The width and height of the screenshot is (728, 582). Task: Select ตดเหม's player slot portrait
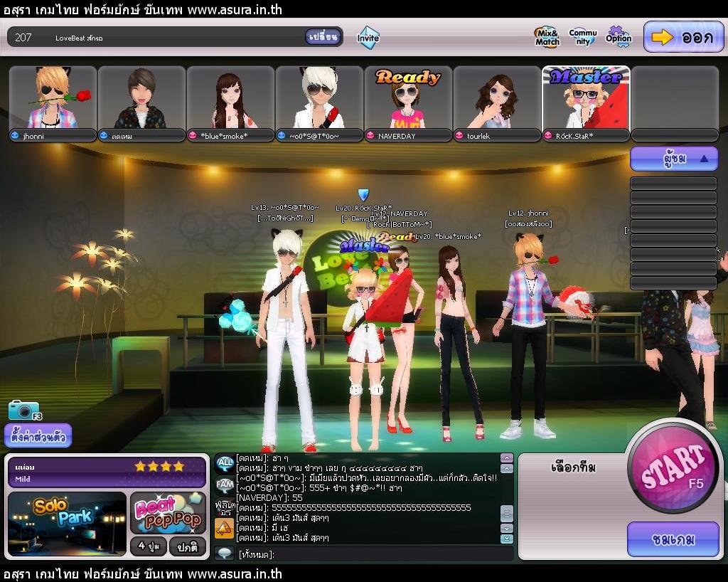[141, 97]
